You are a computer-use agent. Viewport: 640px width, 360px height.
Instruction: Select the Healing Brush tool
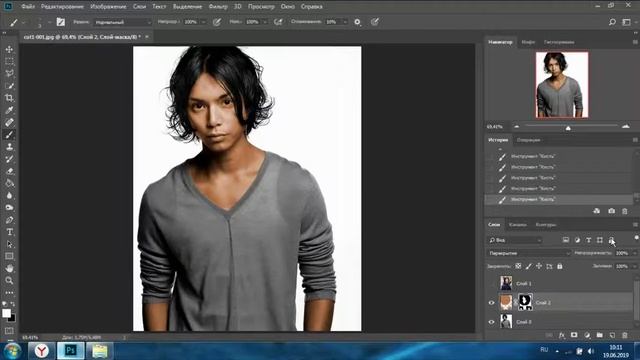9,122
